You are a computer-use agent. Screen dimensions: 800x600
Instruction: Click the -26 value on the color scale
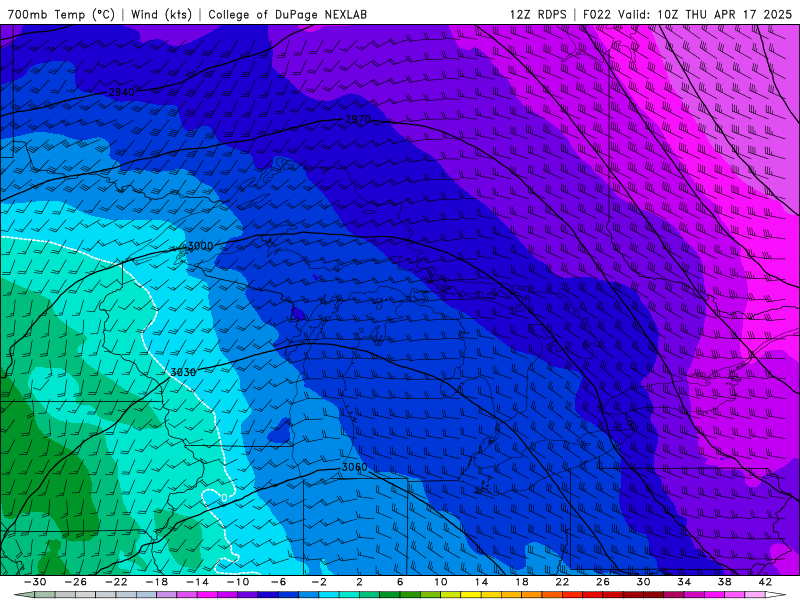(x=76, y=582)
